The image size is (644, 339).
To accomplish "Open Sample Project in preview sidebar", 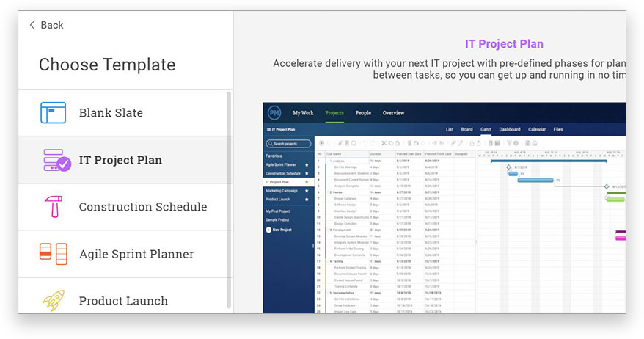I will [x=277, y=220].
